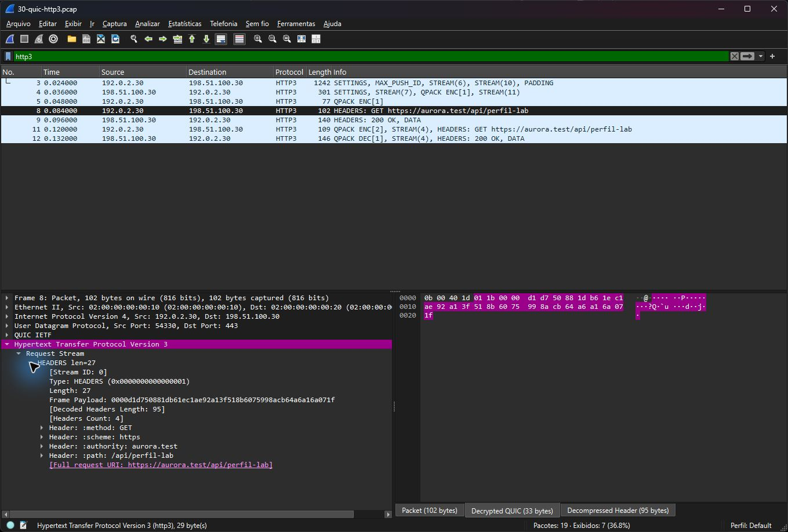Screen dimensions: 788x532
Task: Open the Estatísticas menu
Action: click(x=185, y=24)
